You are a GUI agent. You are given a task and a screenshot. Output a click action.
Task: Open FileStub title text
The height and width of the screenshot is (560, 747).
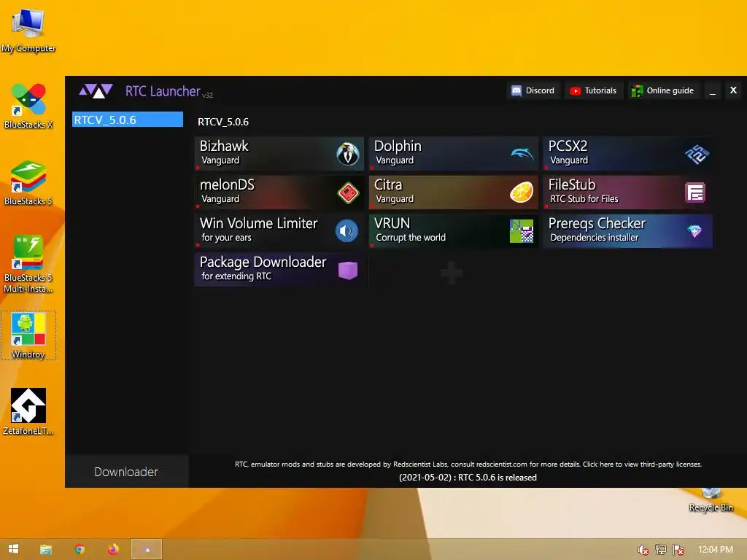pyautogui.click(x=572, y=184)
